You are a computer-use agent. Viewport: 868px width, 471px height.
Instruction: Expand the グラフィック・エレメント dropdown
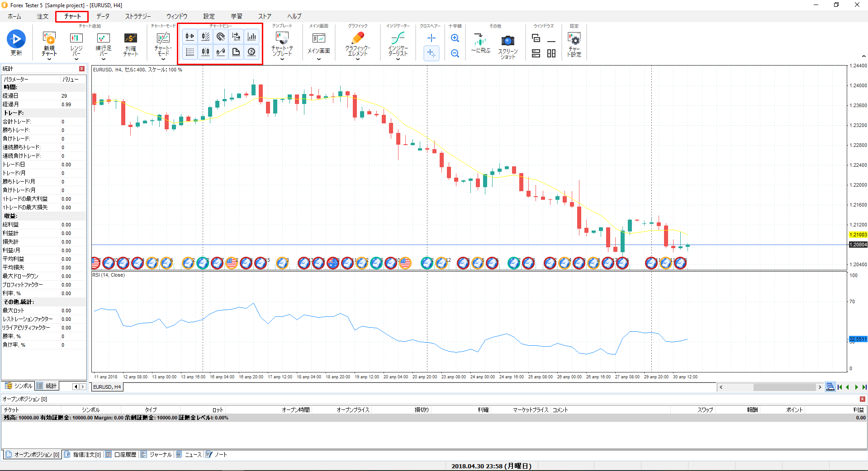point(357,59)
